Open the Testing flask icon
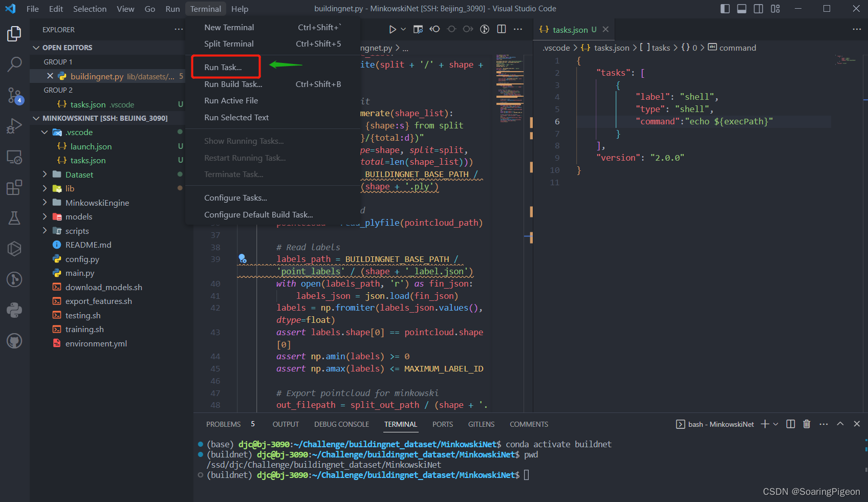The image size is (868, 502). pos(14,218)
